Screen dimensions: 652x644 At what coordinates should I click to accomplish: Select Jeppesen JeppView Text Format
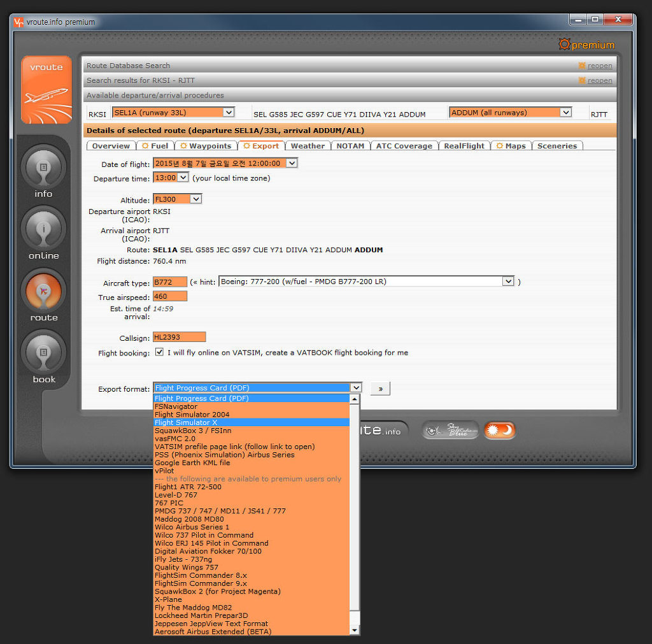[x=251, y=624]
